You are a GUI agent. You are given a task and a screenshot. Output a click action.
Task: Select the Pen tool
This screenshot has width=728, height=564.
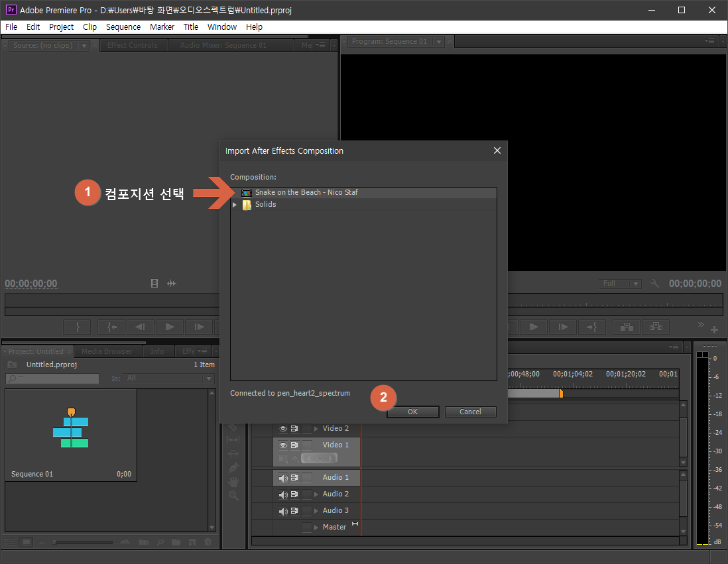233,467
